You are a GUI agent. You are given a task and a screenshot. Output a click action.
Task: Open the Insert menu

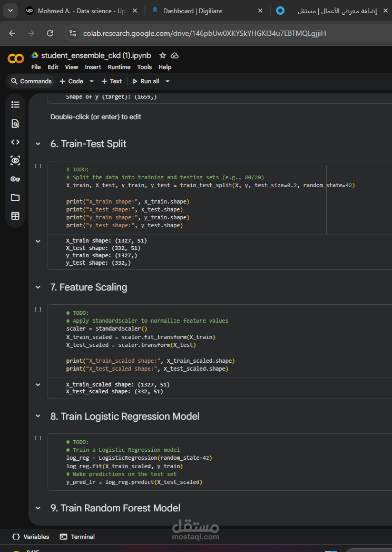[93, 67]
